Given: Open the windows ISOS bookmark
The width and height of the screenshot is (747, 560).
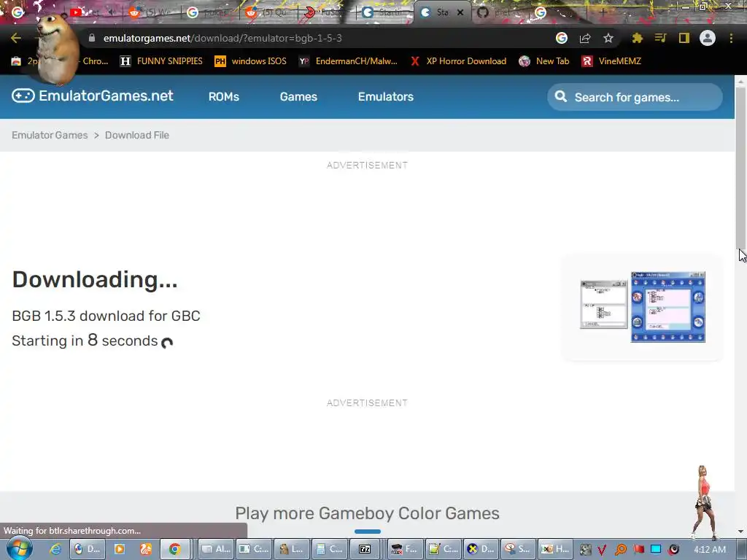Looking at the screenshot, I should pos(251,61).
